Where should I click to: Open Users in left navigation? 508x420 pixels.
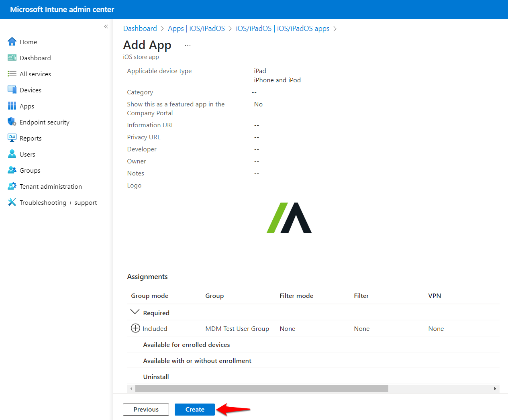(27, 154)
